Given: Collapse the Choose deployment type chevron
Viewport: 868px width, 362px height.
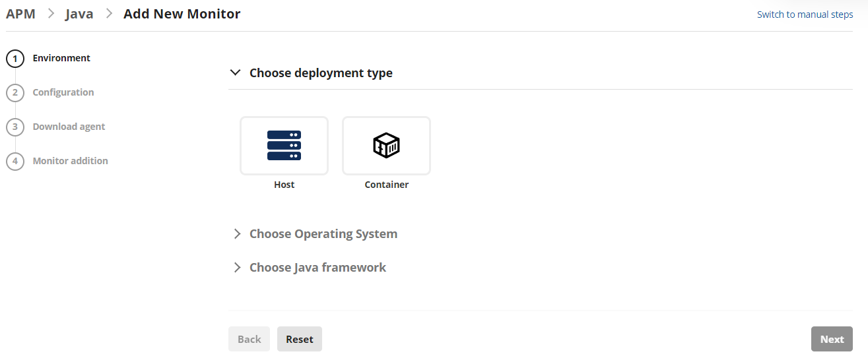Looking at the screenshot, I should pos(236,73).
